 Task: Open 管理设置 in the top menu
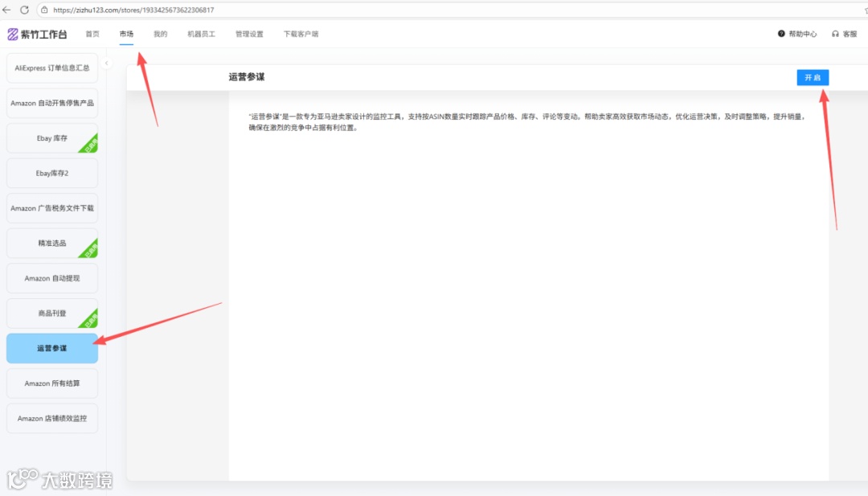pos(249,35)
